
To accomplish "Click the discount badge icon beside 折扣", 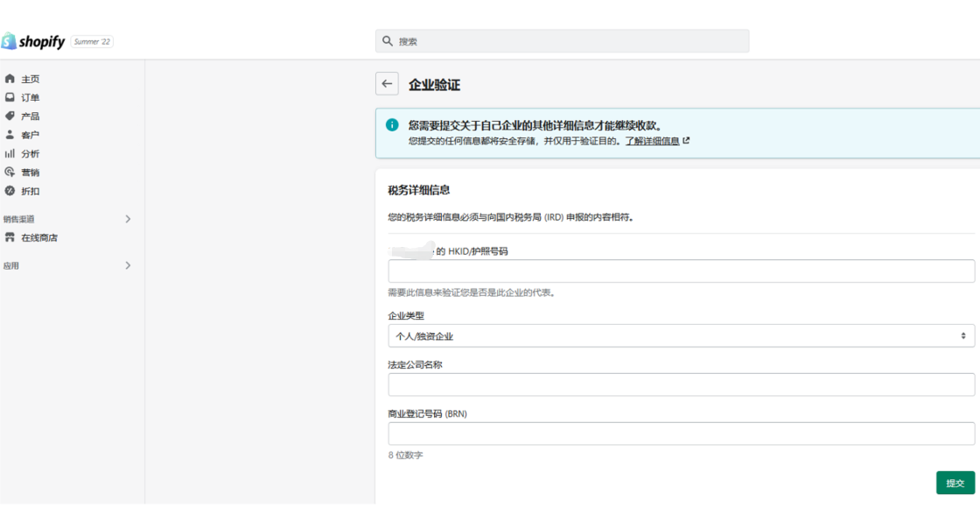I will 10,191.
